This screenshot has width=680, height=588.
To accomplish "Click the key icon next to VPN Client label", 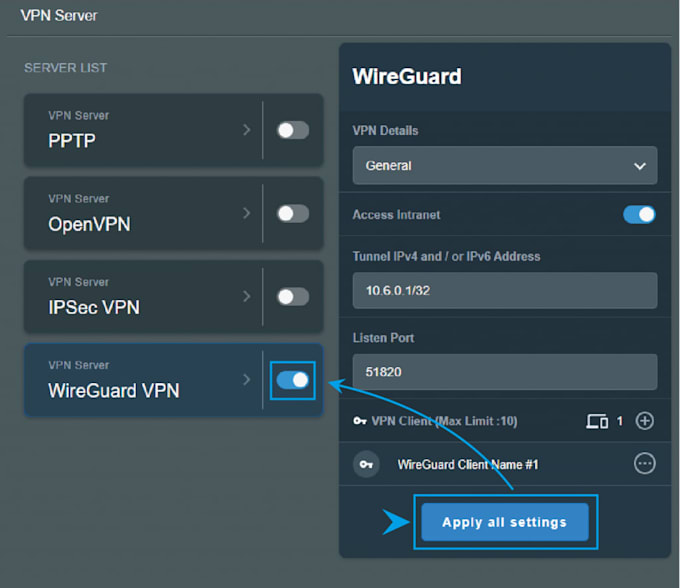I will (360, 421).
